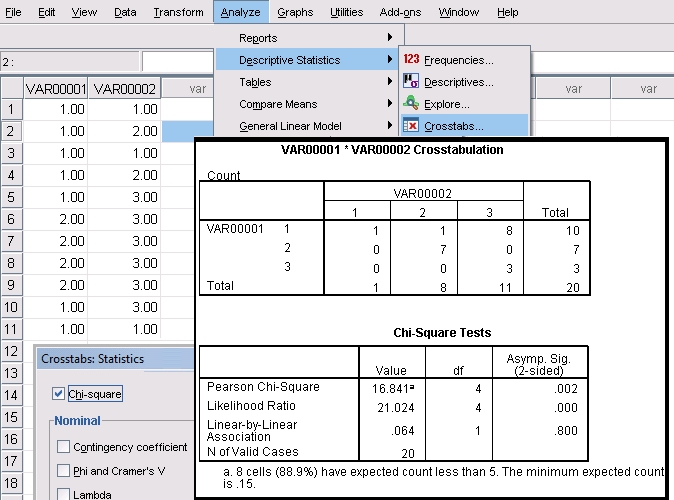674x500 pixels.
Task: Open the Graphs menu
Action: tap(295, 12)
